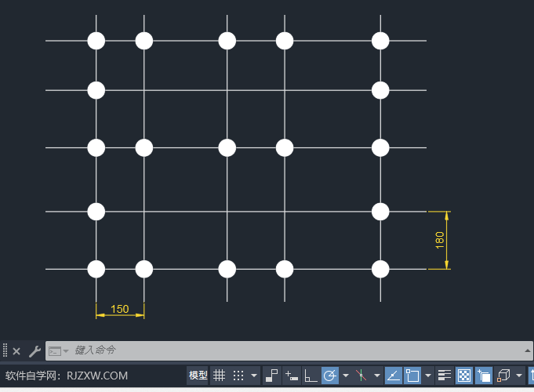Toggle selection cycling button

[x=484, y=376]
